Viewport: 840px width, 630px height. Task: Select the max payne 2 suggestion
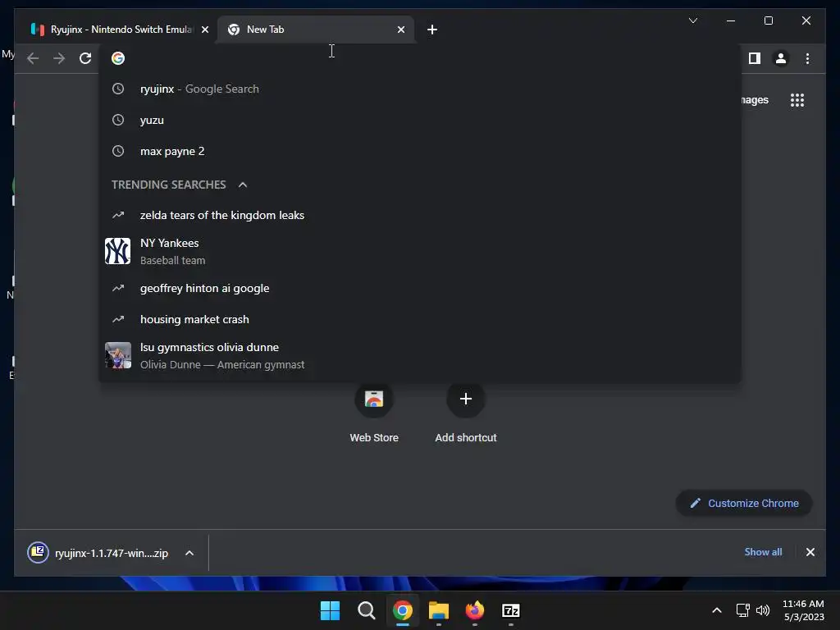[420, 151]
